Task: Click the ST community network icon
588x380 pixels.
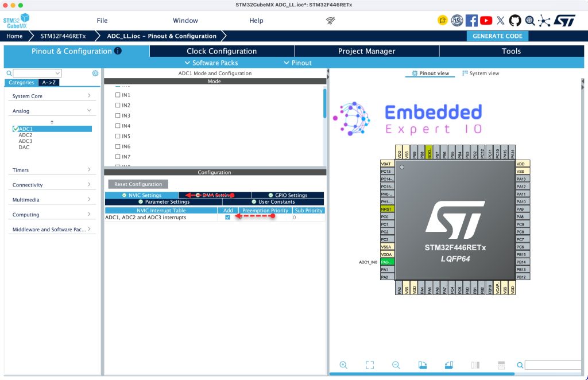Action: 544,21
